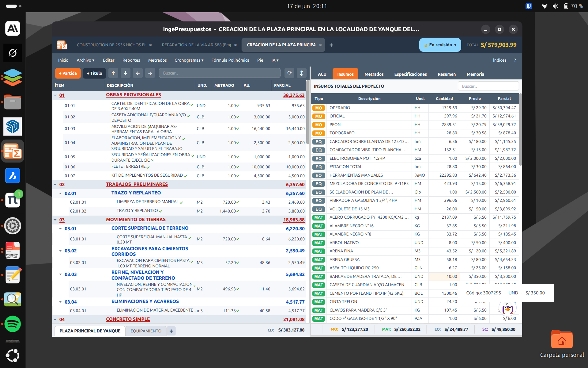The width and height of the screenshot is (588, 368).
Task: Open the Cronogramas dropdown menu
Action: 189,60
